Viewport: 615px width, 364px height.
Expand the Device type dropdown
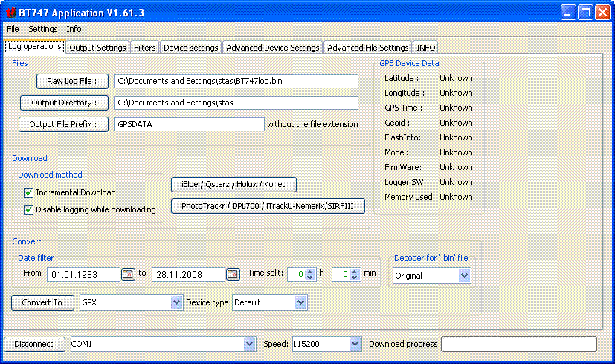click(300, 302)
